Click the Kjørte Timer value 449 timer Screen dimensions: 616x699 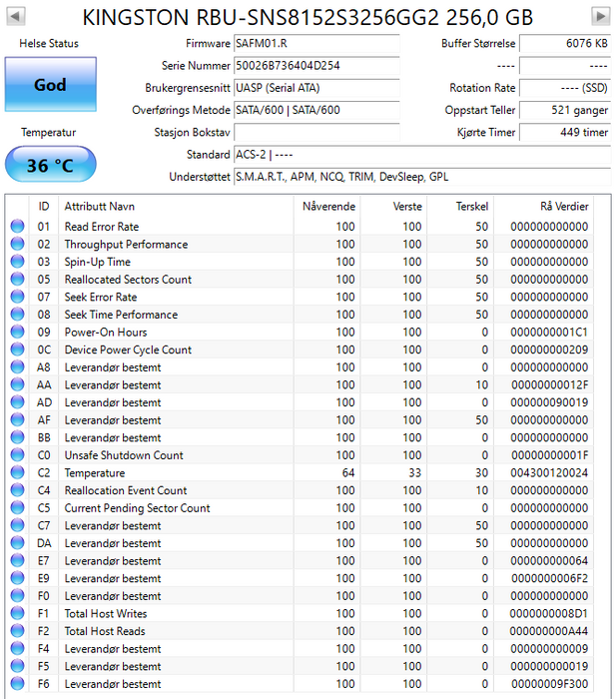tap(565, 132)
